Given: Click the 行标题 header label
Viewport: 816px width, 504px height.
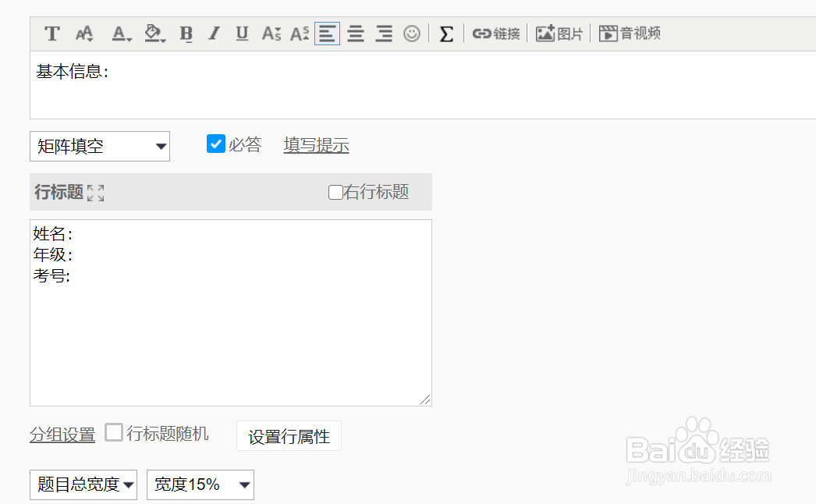Looking at the screenshot, I should point(59,192).
